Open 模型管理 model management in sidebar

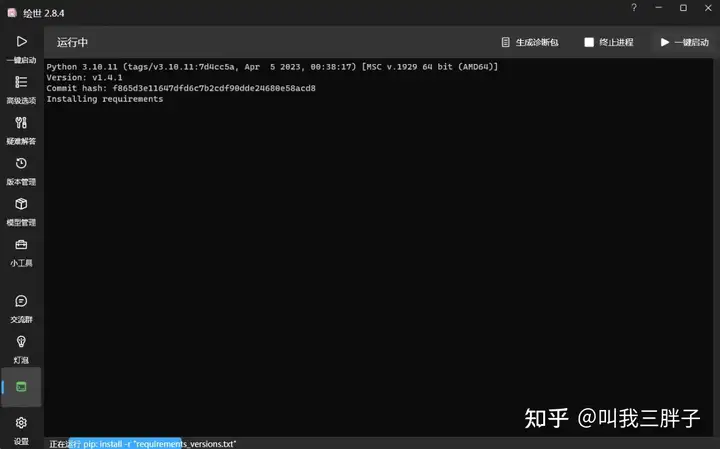pos(21,212)
